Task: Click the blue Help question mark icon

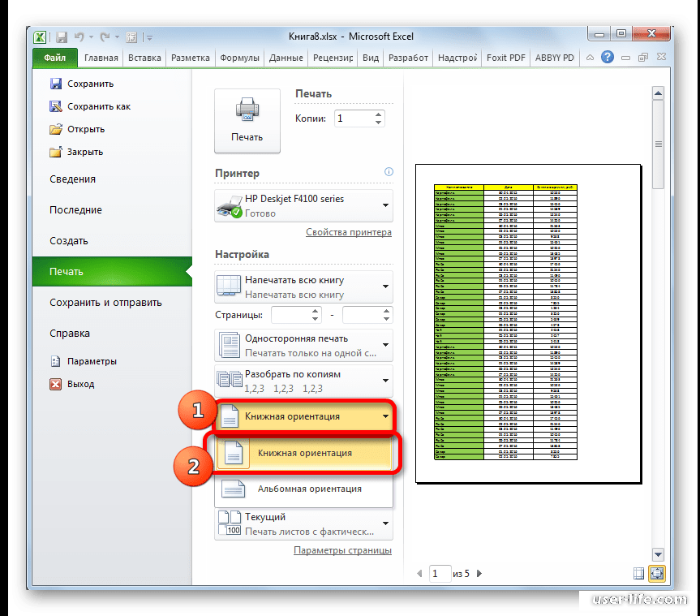Action: click(608, 57)
